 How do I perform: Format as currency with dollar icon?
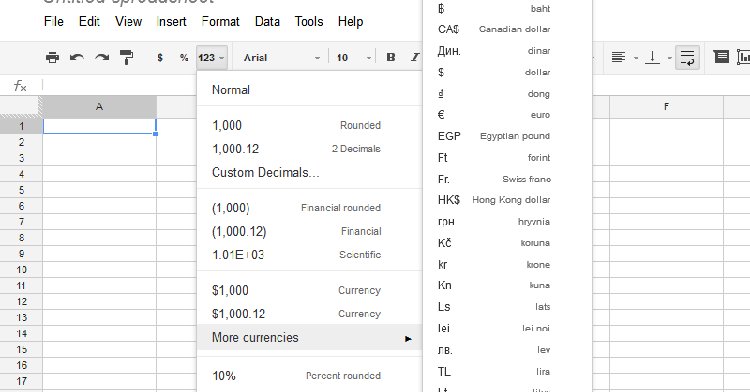click(x=160, y=58)
